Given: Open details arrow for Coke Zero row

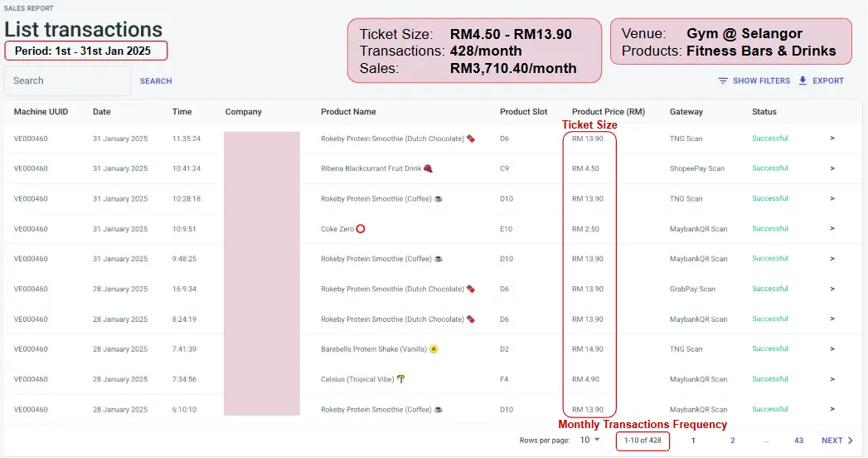Looking at the screenshot, I should coord(832,229).
